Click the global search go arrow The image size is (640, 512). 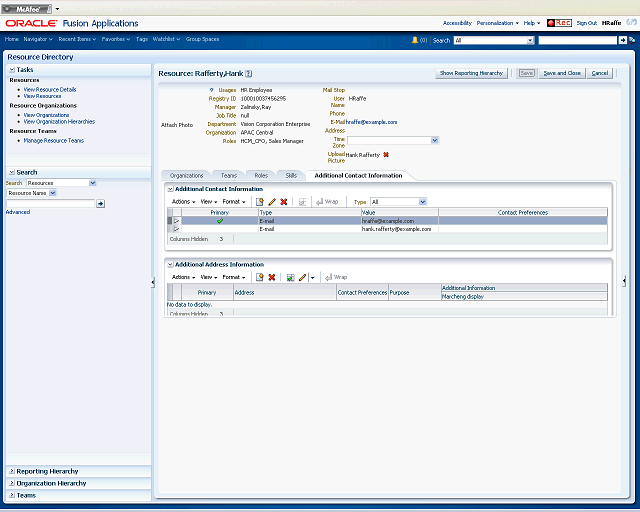coord(622,40)
